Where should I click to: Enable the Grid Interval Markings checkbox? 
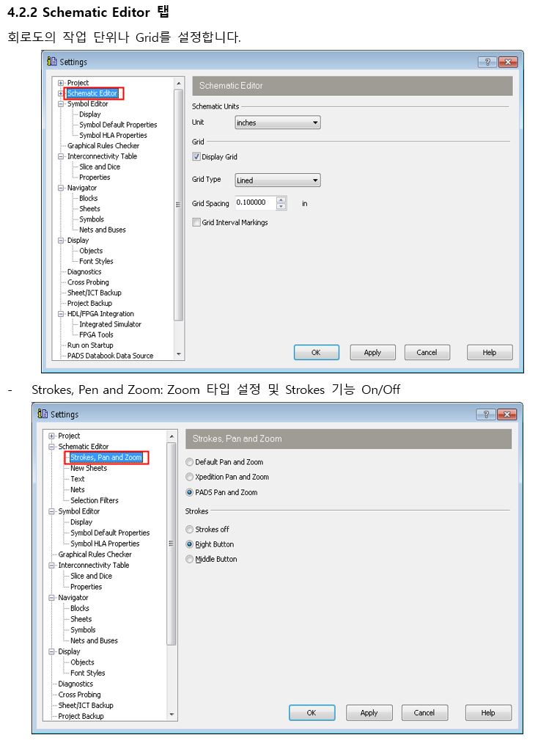pos(196,222)
